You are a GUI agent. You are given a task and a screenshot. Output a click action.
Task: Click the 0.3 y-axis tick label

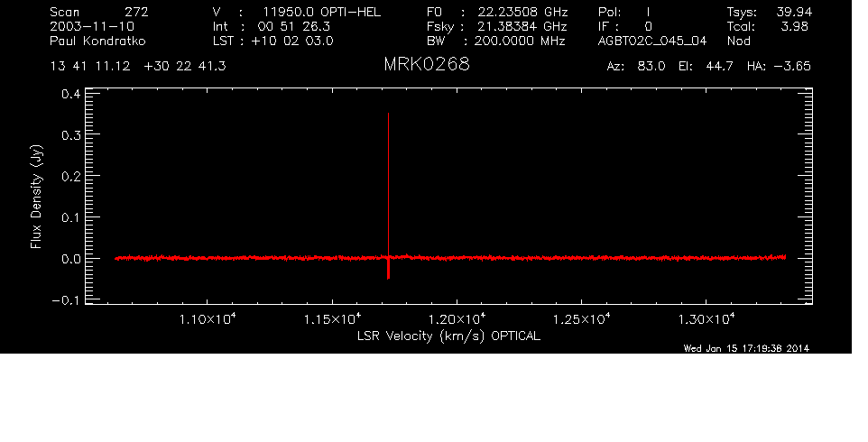point(71,135)
